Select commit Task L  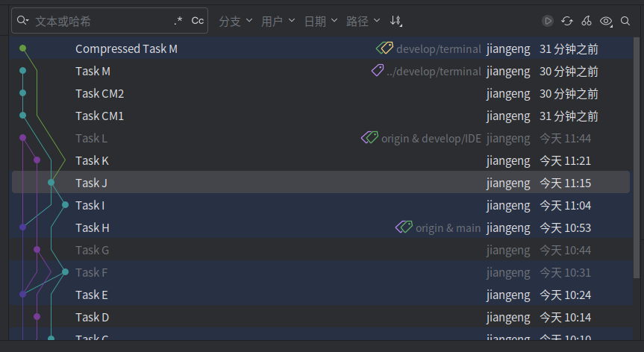click(321, 138)
